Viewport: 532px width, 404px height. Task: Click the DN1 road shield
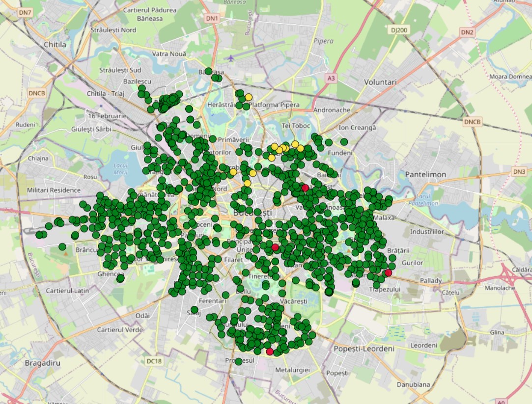click(212, 18)
